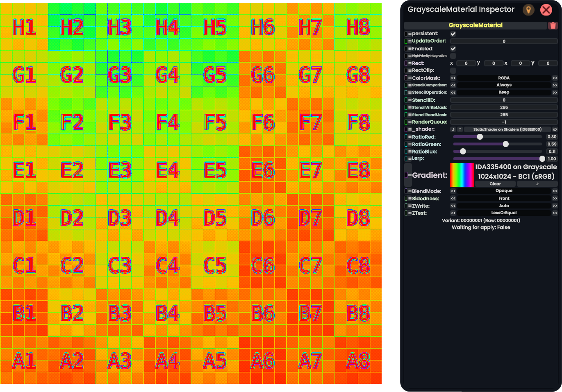This screenshot has width=562, height=392.
Task: Click the straight up-arrow icon beside _shader
Action: pyautogui.click(x=460, y=129)
